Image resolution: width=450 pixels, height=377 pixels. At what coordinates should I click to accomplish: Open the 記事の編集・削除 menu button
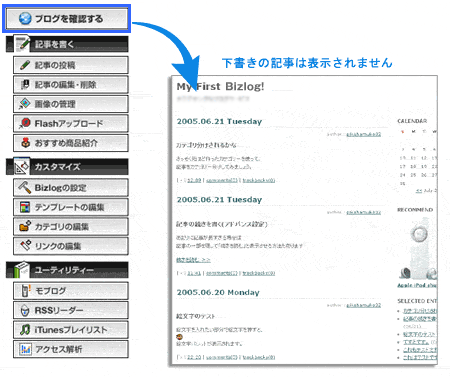click(71, 85)
